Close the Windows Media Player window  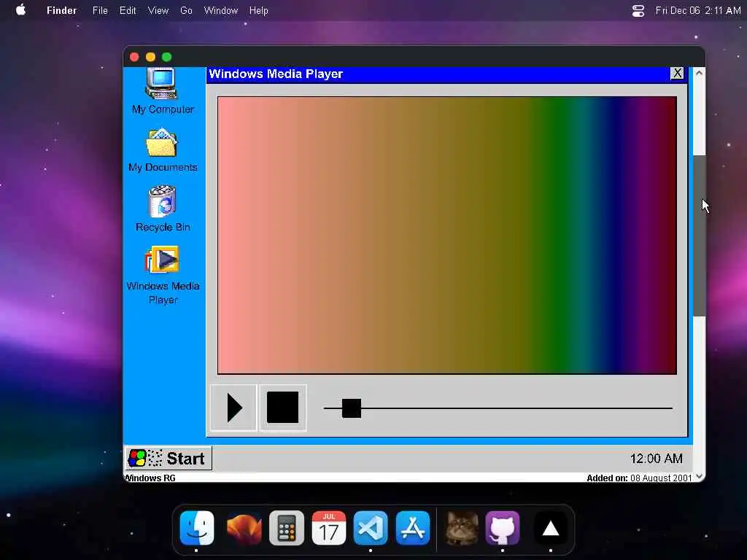pos(677,74)
